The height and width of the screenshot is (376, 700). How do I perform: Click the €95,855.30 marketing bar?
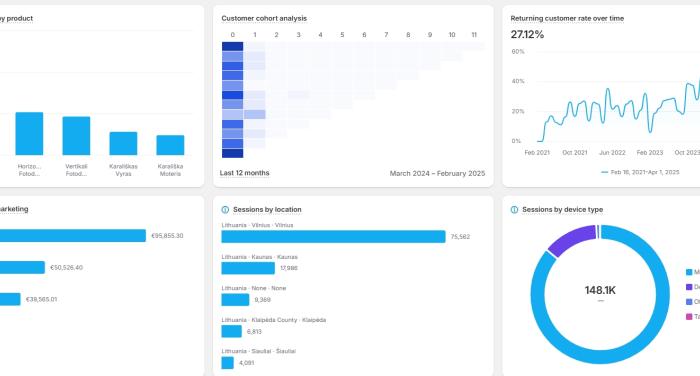(73, 235)
